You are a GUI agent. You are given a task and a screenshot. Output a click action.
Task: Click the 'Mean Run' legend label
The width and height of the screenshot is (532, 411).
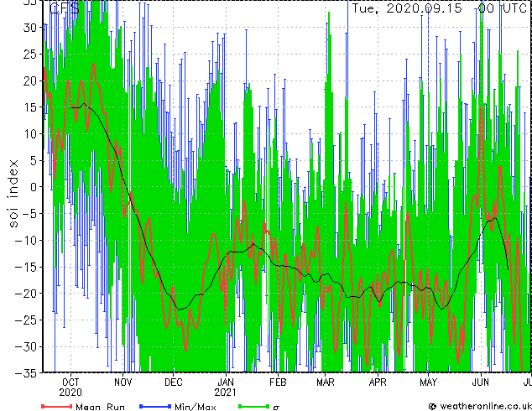tap(100, 407)
